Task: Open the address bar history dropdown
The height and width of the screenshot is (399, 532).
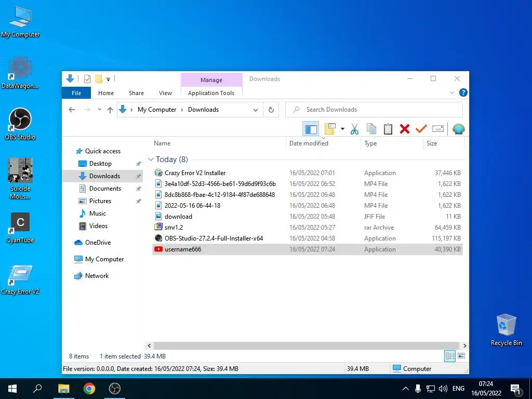Action: 256,110
